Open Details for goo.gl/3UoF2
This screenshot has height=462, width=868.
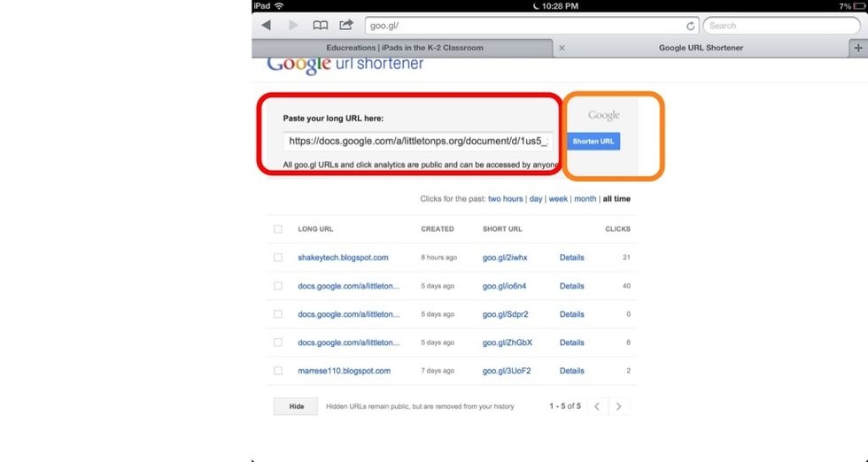572,371
